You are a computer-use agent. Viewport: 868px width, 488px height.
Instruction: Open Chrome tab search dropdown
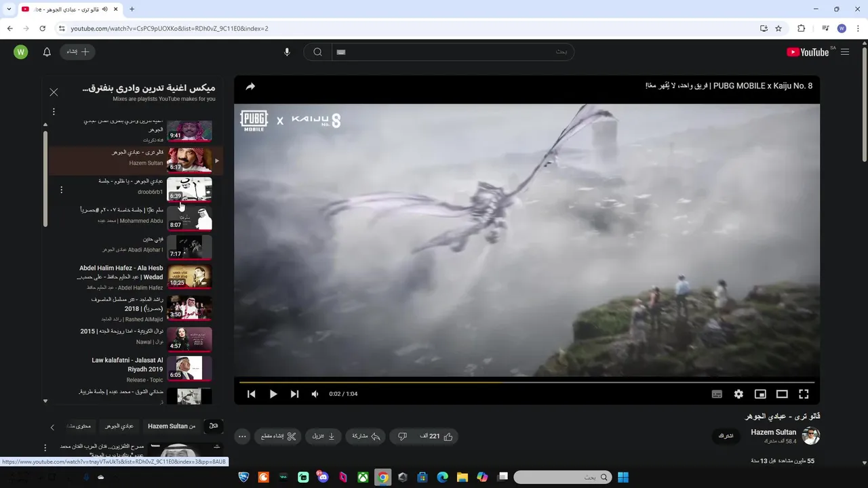tap(9, 9)
